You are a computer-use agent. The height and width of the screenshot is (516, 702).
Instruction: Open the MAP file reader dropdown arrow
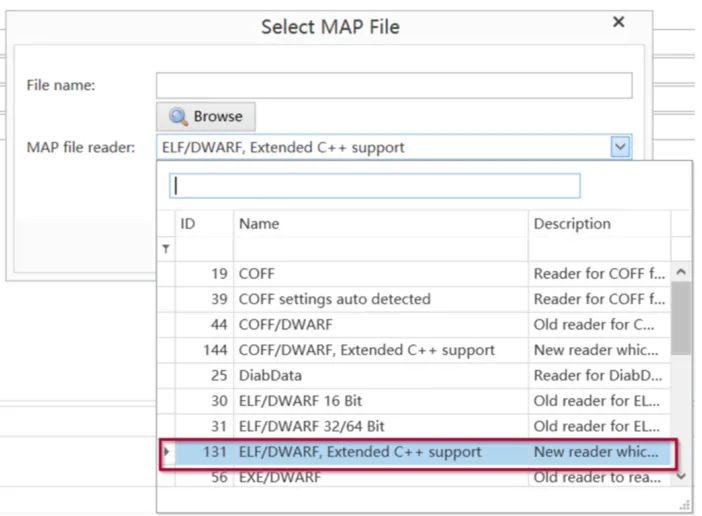(x=620, y=147)
